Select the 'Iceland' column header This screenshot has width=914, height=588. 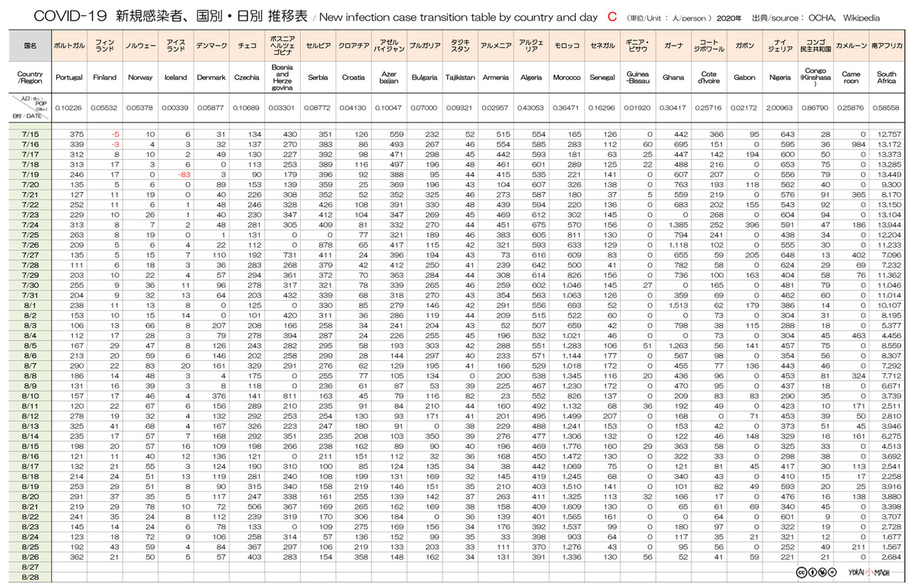click(x=176, y=77)
